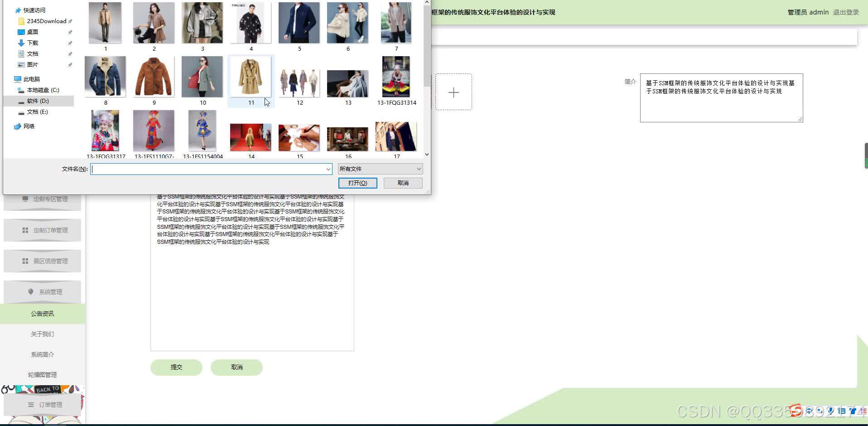The width and height of the screenshot is (868, 426).
Task: Click the 简介 text area
Action: [721, 98]
